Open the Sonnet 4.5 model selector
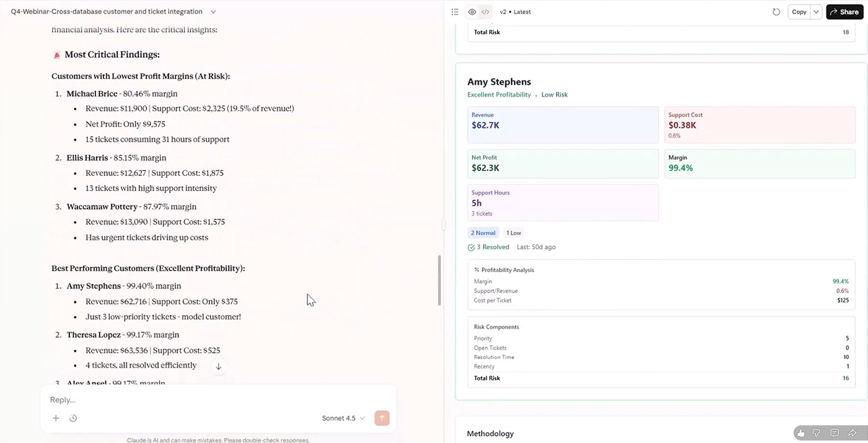Image resolution: width=868 pixels, height=443 pixels. [343, 418]
